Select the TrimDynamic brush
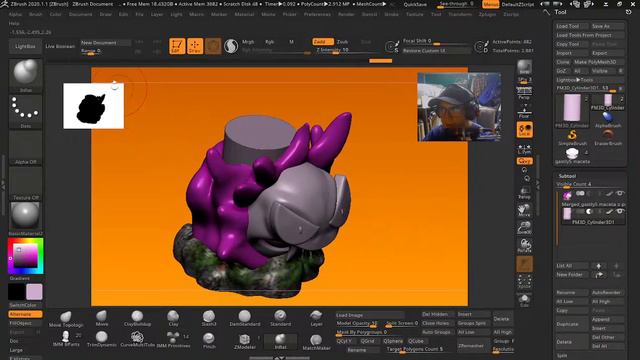Viewport: 640px width, 360px height. click(102, 340)
